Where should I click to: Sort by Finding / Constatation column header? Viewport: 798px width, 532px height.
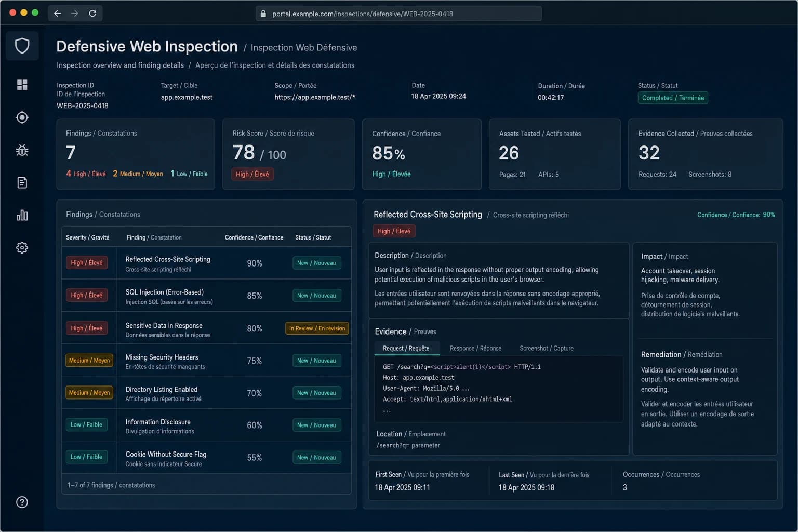pyautogui.click(x=154, y=237)
